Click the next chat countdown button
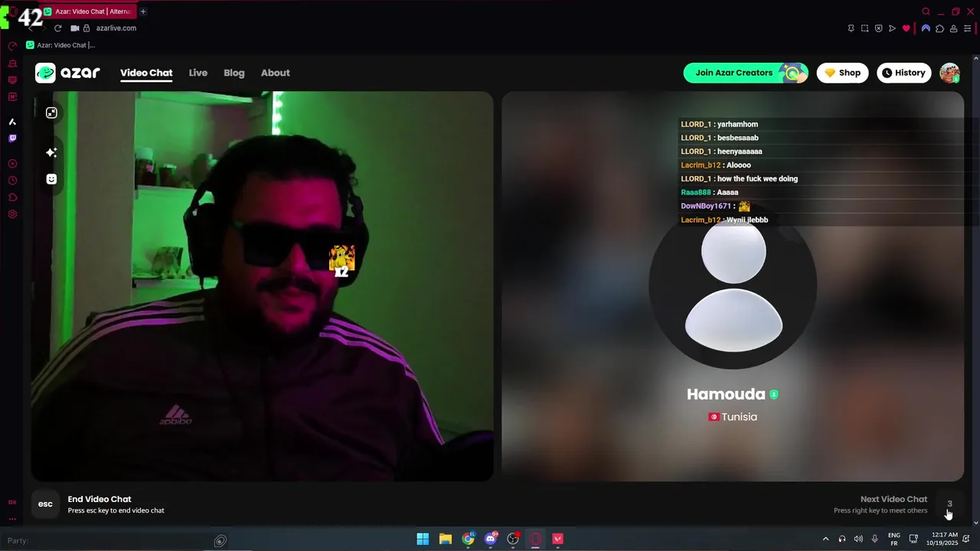 coord(949,504)
